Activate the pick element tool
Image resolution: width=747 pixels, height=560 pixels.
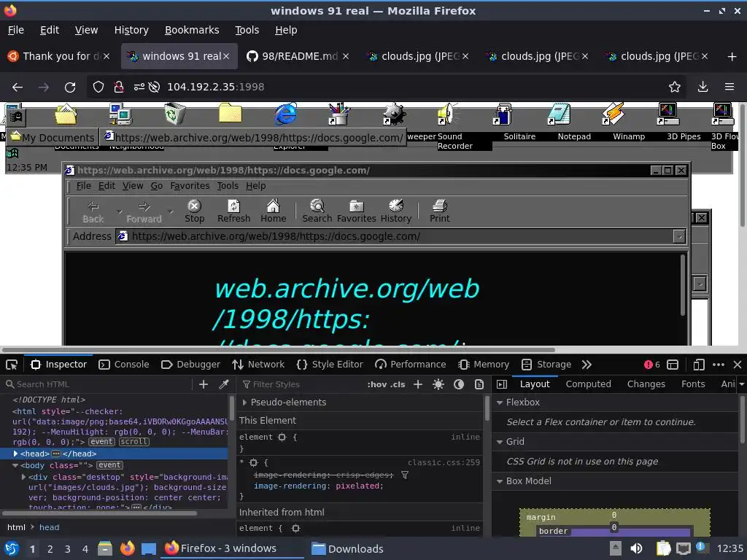pyautogui.click(x=12, y=365)
